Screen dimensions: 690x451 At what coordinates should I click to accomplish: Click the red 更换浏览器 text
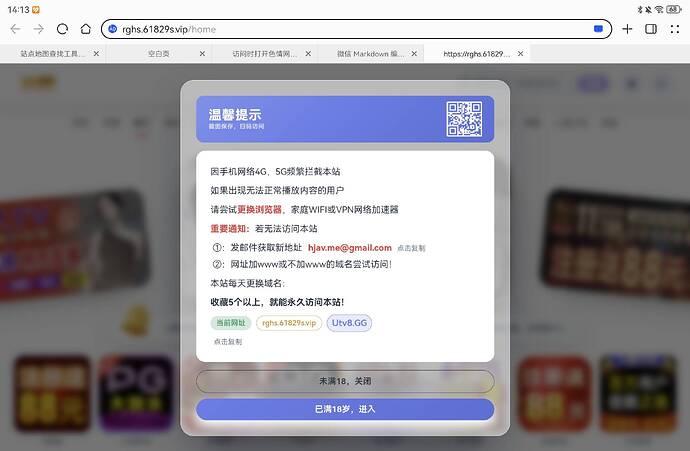[259, 209]
